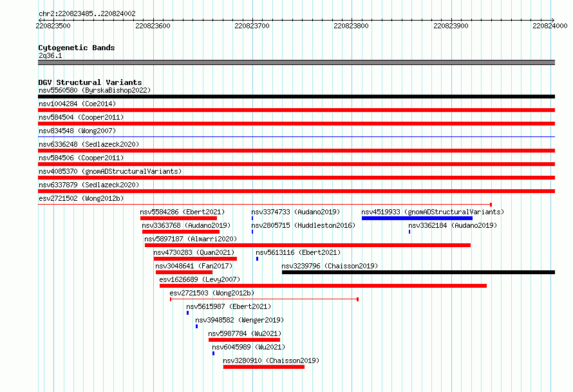Open nsv3239796 (Chaisson2019) label
Viewport: 573px width, 392px height.
point(330,266)
